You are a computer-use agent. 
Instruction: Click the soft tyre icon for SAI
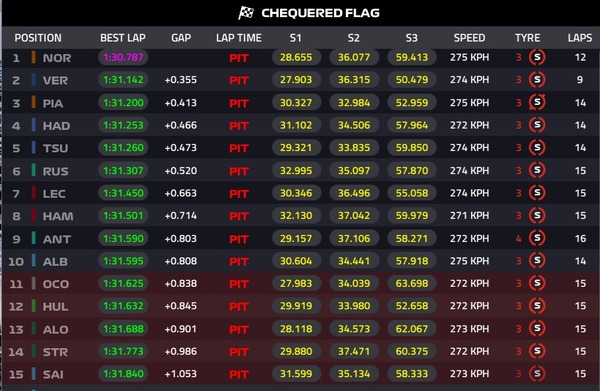pos(537,374)
